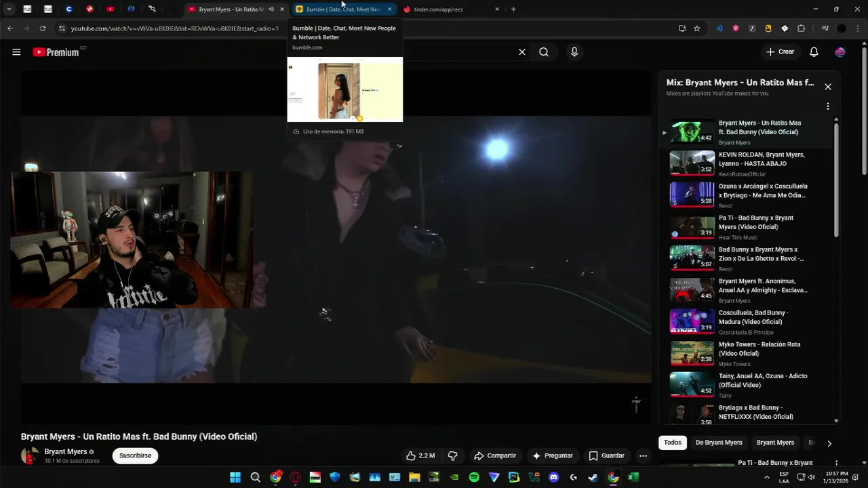Play Madura by Cosculluela, Bad Bunny

pos(746,322)
